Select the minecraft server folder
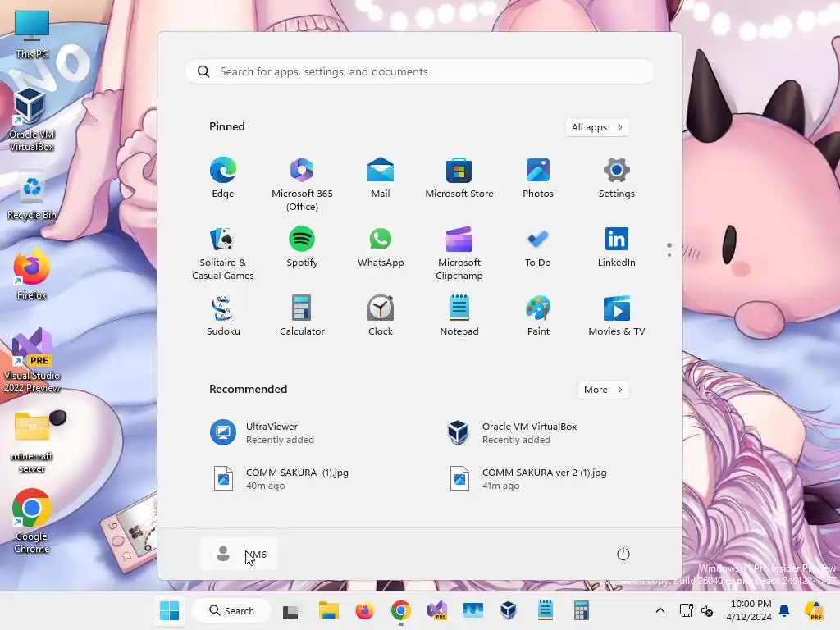Viewport: 840px width, 630px height. 32,442
